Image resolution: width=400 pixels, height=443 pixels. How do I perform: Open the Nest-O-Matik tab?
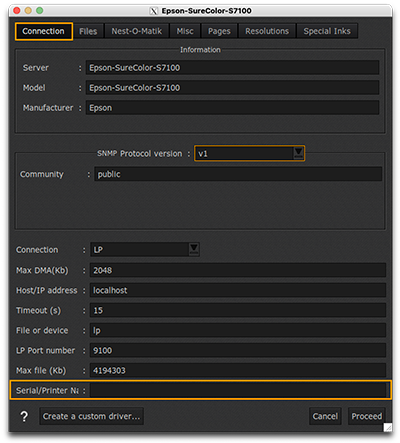(137, 31)
